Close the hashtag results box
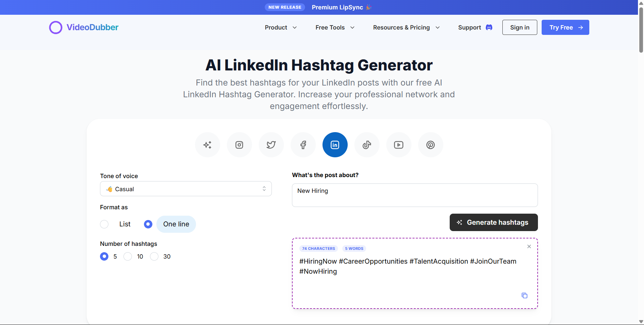 529,247
